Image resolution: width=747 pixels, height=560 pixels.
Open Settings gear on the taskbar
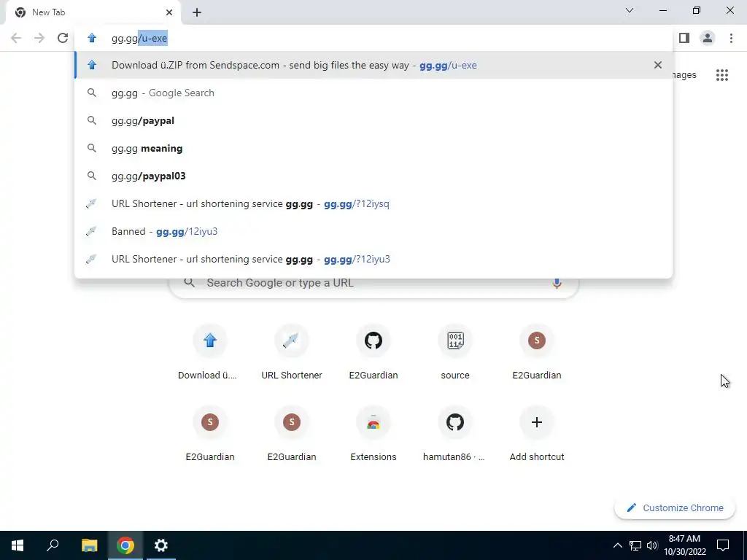pos(161,545)
